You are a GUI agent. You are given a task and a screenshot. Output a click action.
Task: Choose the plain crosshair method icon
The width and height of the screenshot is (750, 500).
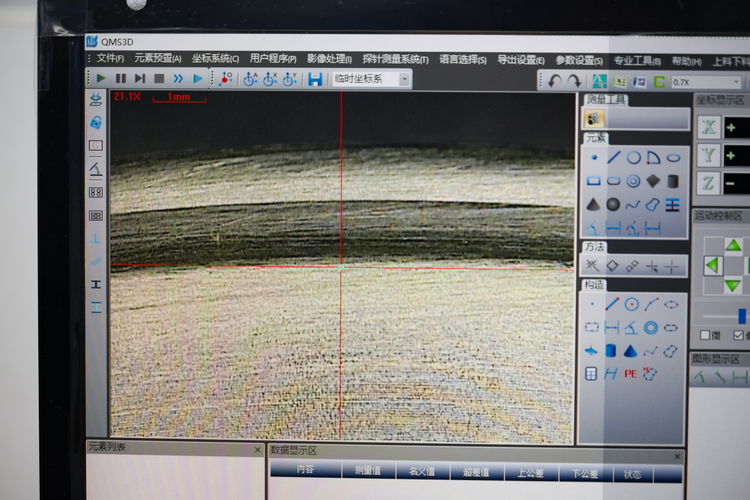[672, 267]
